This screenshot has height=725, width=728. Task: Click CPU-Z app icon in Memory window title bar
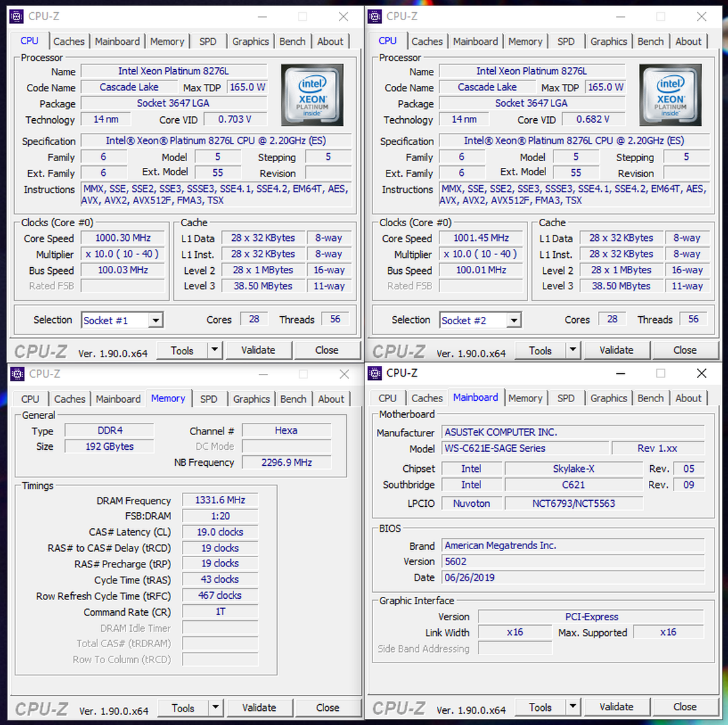click(17, 374)
